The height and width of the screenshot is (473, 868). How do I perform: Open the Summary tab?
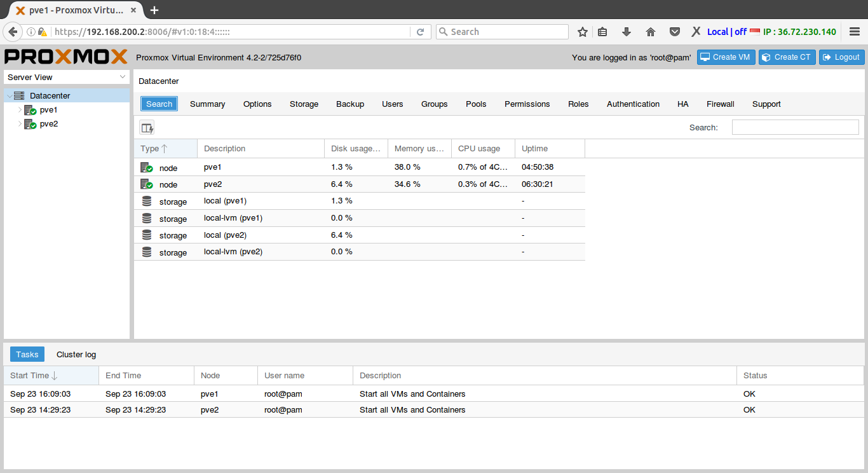coord(207,104)
